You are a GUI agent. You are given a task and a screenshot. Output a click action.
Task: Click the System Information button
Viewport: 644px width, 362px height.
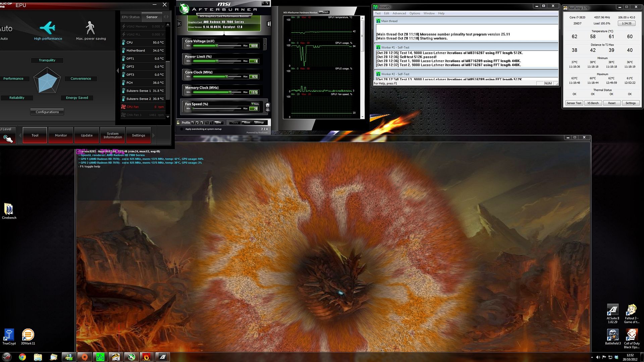[x=113, y=135]
